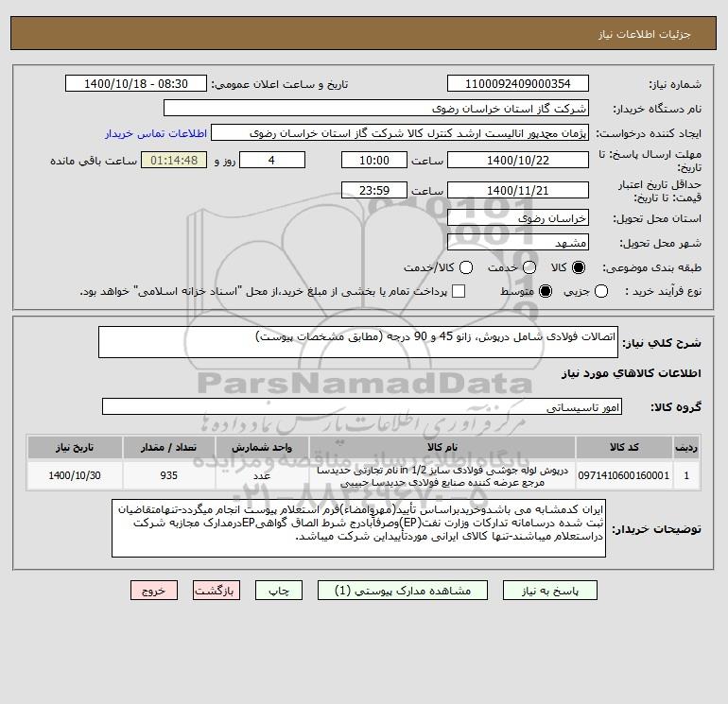The image size is (728, 704).
Task: Click item code 0971410600160001 cell
Action: pos(624,475)
